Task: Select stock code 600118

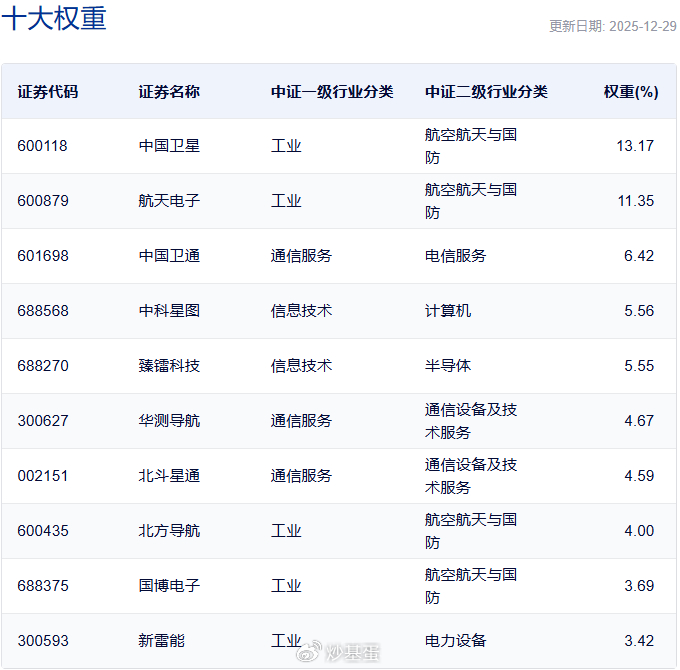Action: [42, 146]
